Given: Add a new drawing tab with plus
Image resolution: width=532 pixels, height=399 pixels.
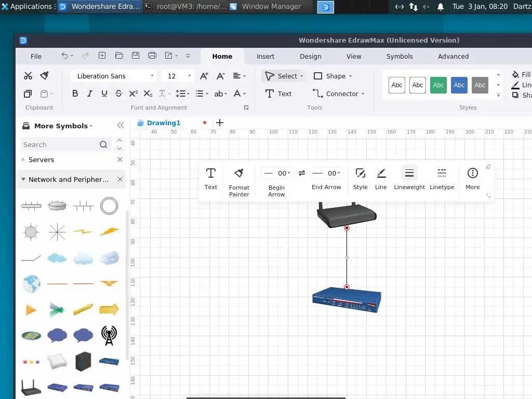Looking at the screenshot, I should pos(220,123).
